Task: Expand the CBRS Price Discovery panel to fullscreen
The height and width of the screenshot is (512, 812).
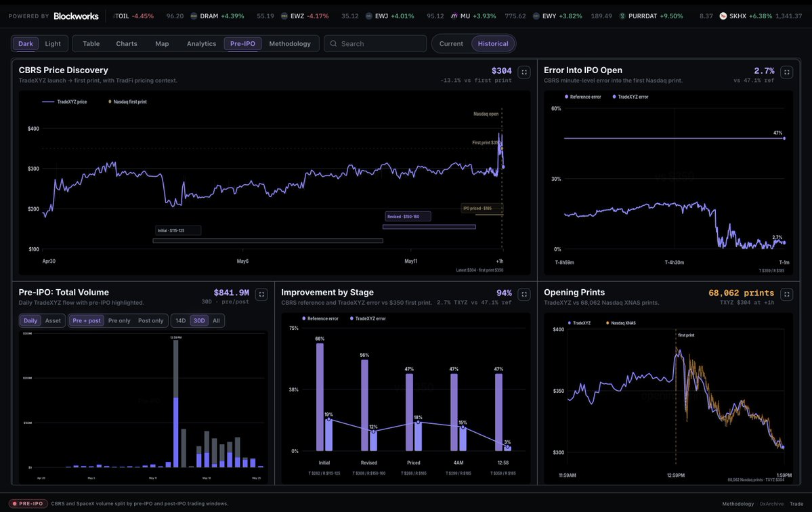Action: point(524,72)
